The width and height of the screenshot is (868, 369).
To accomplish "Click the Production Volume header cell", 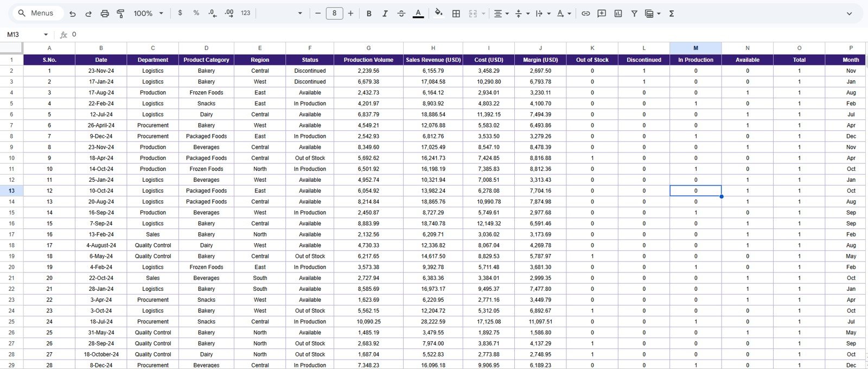I will 368,60.
